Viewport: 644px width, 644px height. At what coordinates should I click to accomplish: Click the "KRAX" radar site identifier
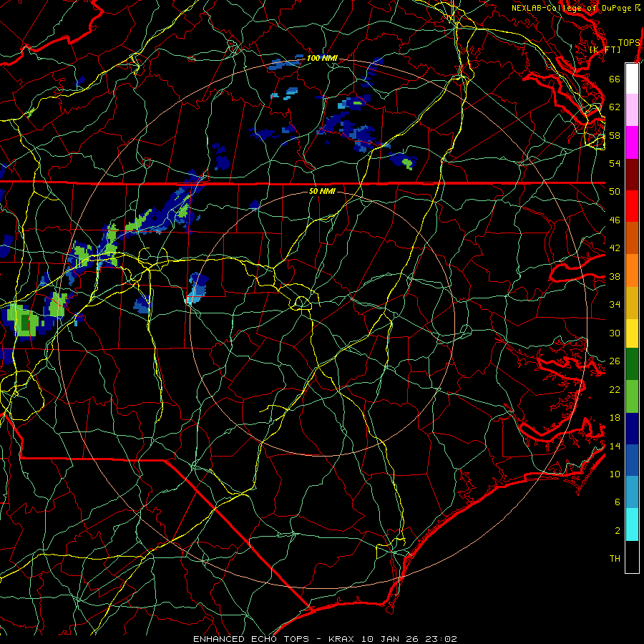click(x=342, y=639)
